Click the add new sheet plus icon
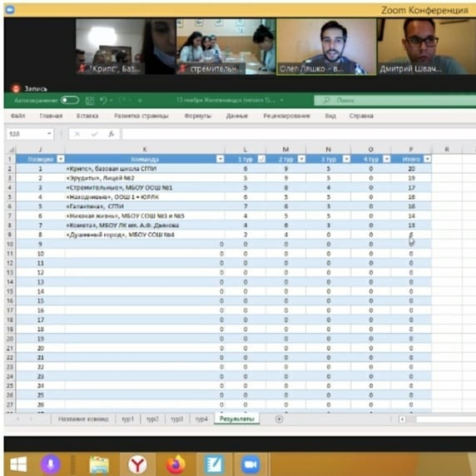476x476 pixels. pos(279,419)
